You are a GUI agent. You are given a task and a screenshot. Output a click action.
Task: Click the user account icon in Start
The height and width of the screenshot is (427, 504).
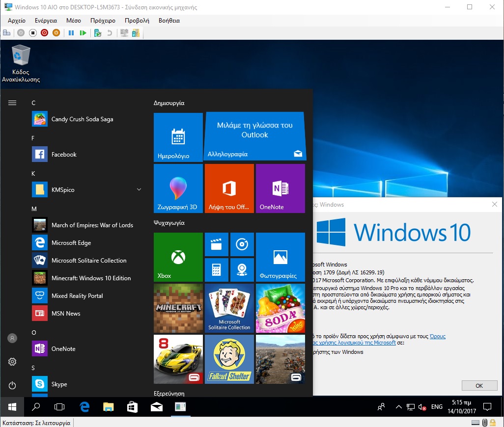(12, 338)
